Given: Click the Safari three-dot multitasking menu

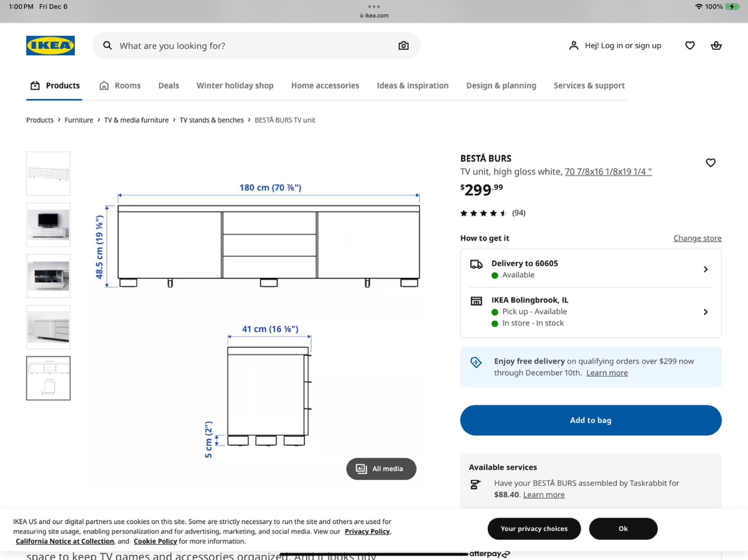Looking at the screenshot, I should 374,7.
